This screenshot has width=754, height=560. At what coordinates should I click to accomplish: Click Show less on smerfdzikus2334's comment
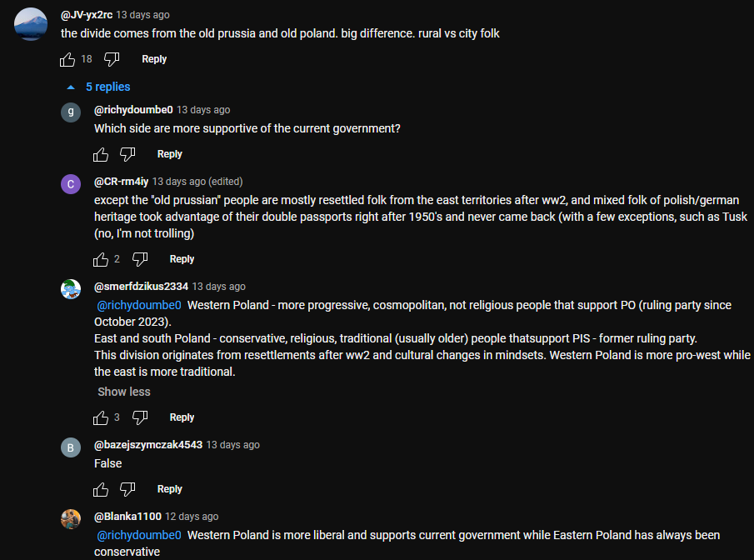[124, 392]
